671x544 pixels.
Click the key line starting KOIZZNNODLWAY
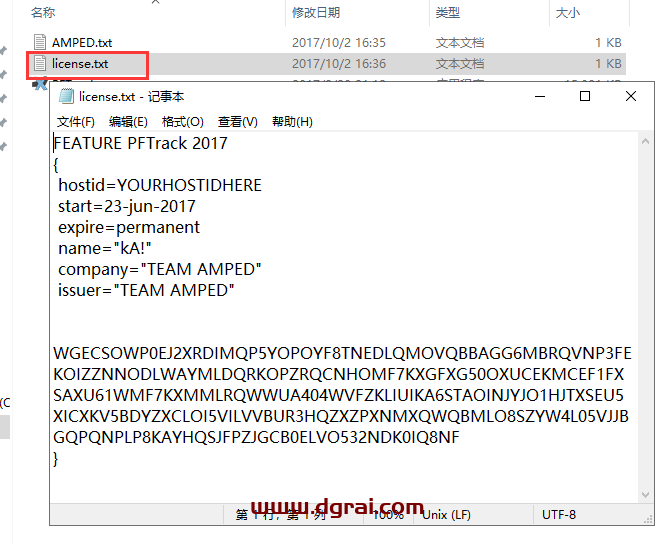coord(338,375)
